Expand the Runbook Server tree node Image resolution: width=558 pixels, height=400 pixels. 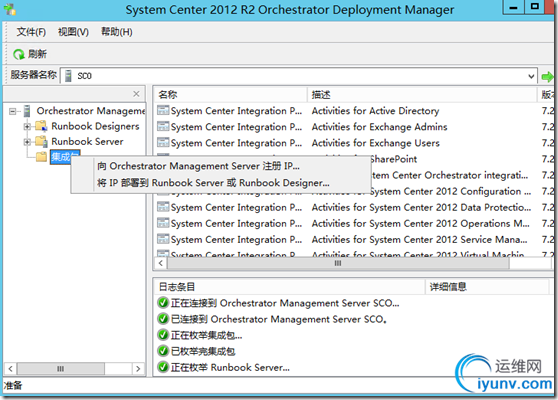tap(27, 142)
